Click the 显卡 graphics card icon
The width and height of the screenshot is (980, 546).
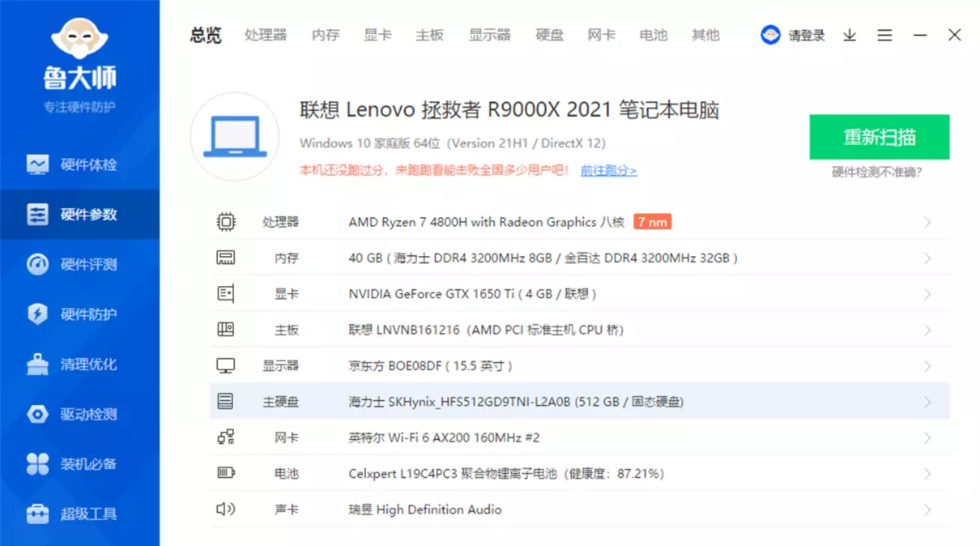[226, 294]
